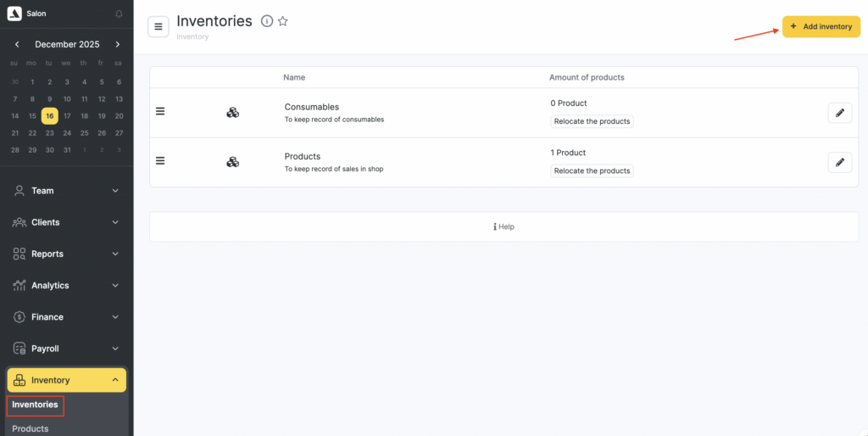Grab the Products row drag handle
The width and height of the screenshot is (868, 436).
pos(160,161)
